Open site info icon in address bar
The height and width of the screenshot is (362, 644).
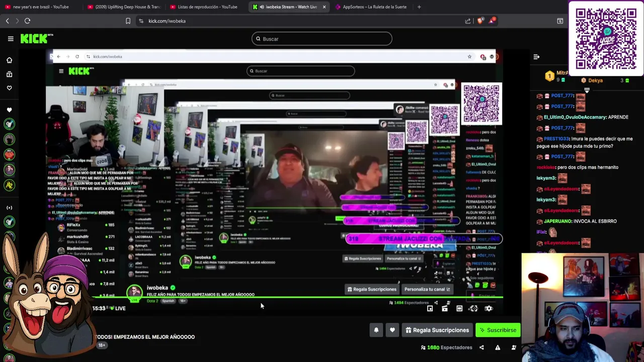click(141, 21)
